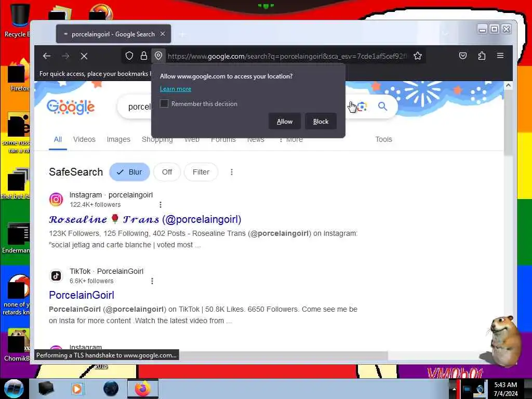Click the '6.6K+ followers' text
The width and height of the screenshot is (532, 399).
tap(91, 281)
